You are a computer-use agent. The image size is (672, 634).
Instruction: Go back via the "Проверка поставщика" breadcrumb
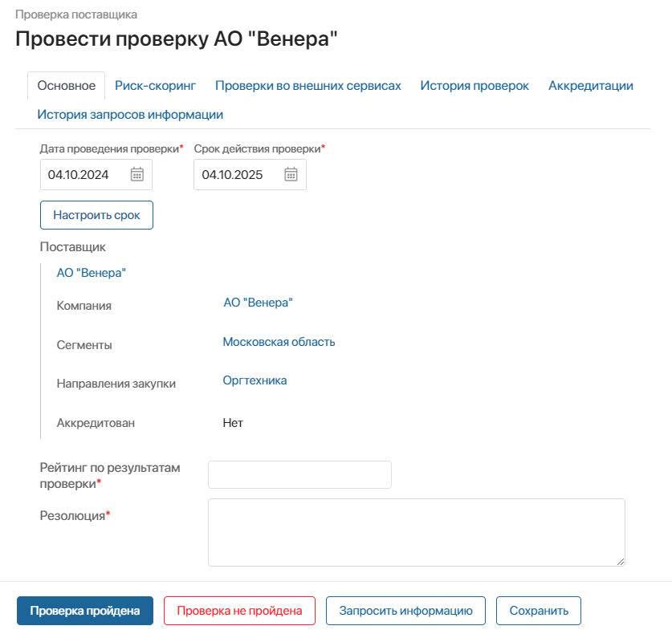click(x=77, y=14)
